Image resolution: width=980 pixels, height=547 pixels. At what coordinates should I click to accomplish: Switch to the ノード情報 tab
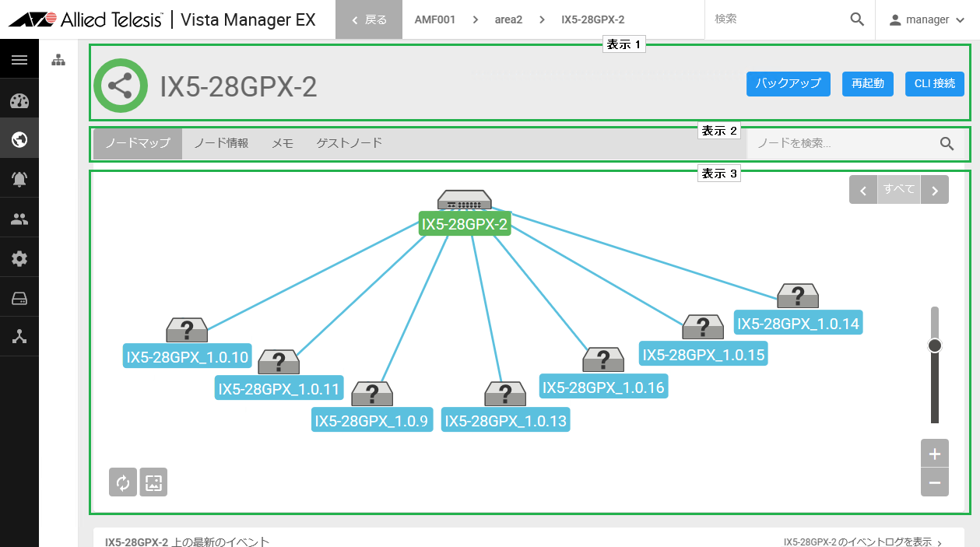click(x=221, y=143)
